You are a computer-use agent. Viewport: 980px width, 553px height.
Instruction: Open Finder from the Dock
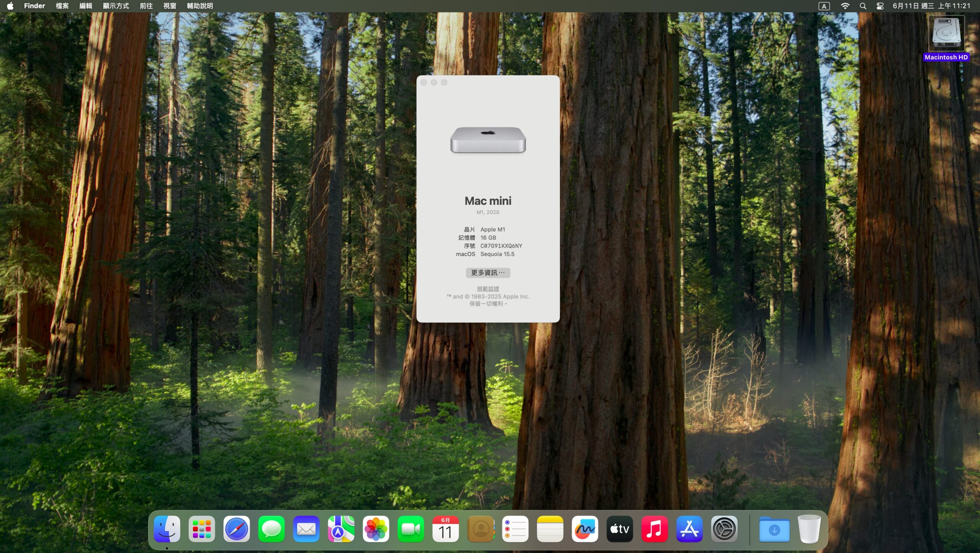[x=167, y=529]
